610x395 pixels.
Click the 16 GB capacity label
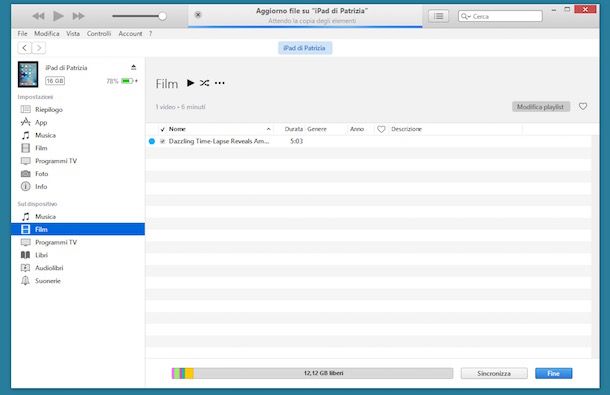point(55,81)
